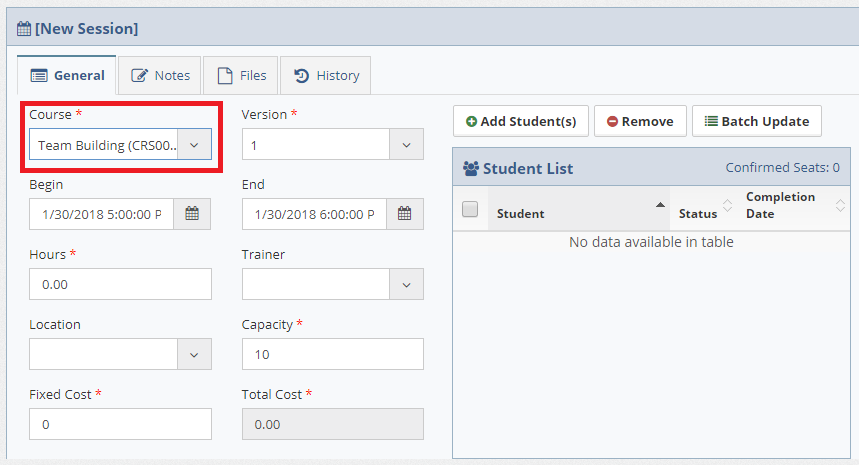Open the History tab
Viewport: 859px width, 465px height.
coord(326,75)
